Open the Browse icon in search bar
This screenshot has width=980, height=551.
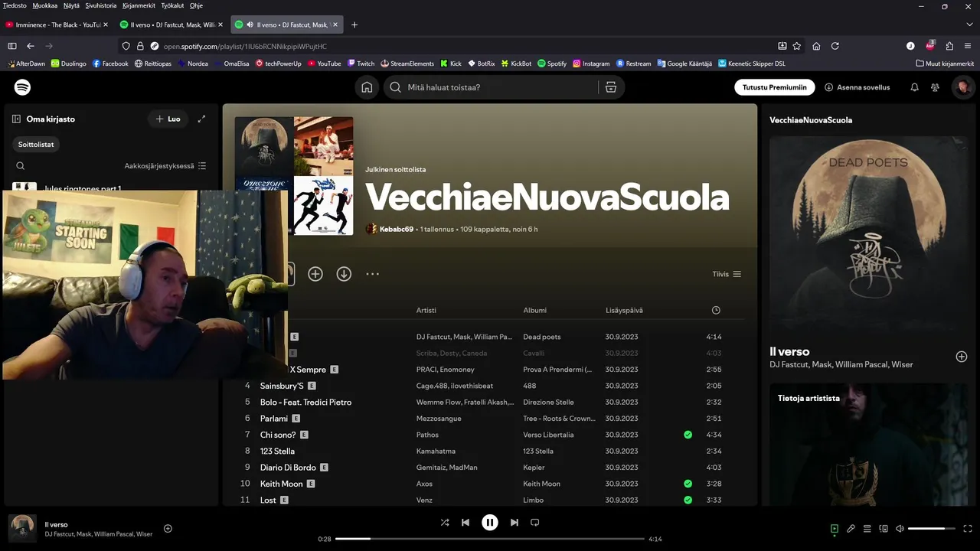pyautogui.click(x=610, y=87)
